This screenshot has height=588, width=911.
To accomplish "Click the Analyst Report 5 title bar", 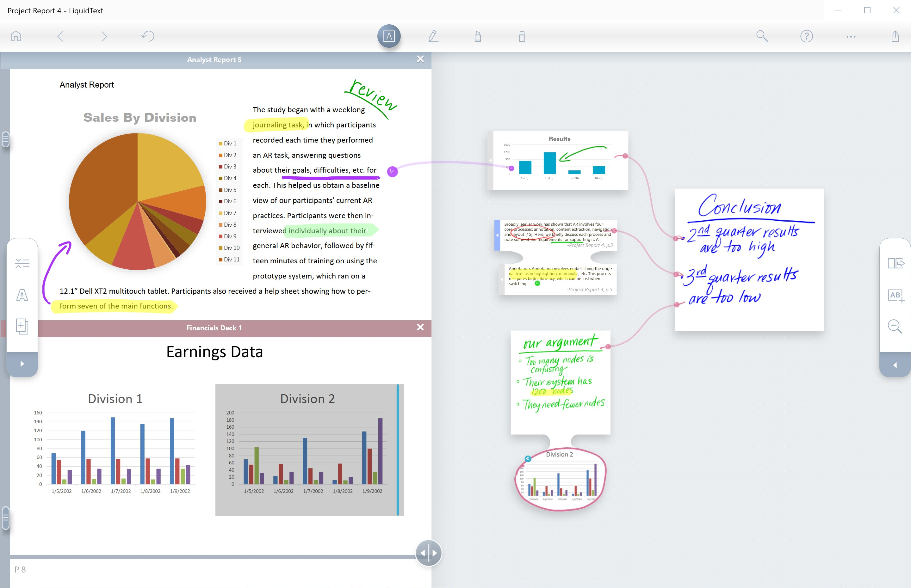I will coord(215,59).
